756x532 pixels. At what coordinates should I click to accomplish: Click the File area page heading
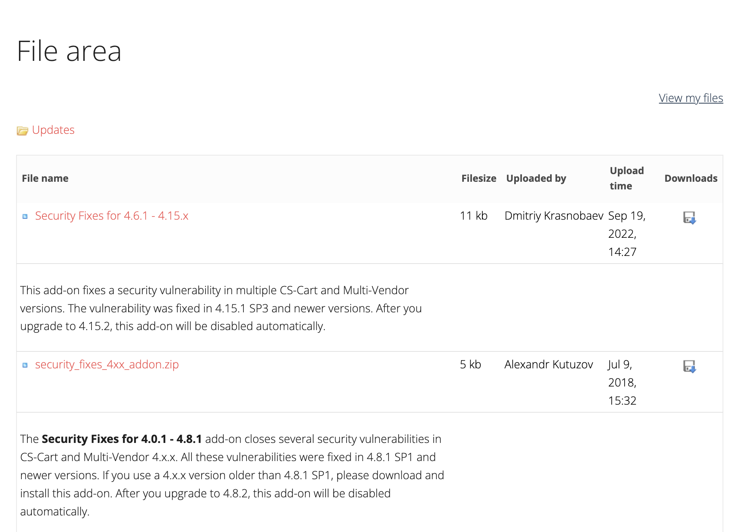[x=69, y=51]
